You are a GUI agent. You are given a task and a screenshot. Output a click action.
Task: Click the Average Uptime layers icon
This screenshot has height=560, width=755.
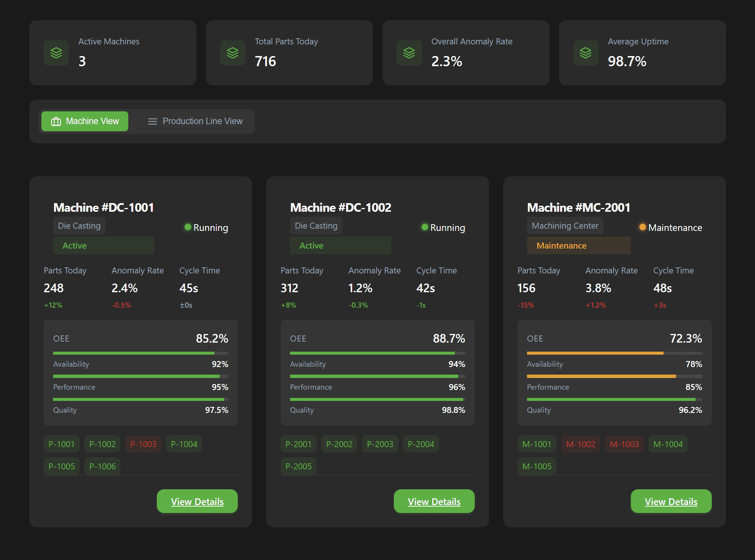[585, 53]
